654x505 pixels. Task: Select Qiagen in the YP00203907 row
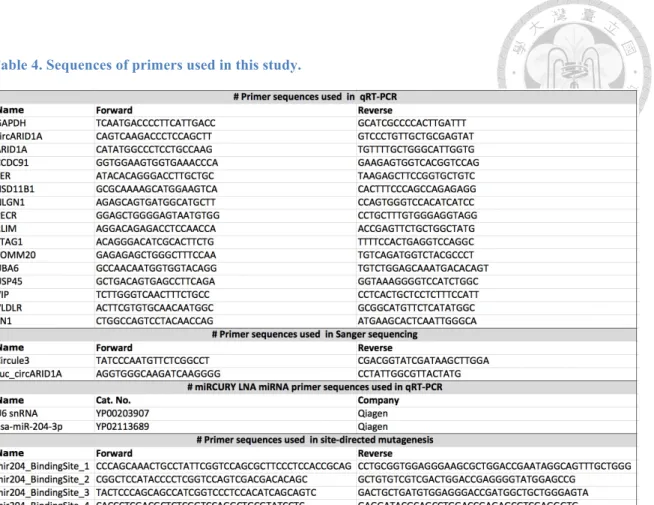point(372,414)
